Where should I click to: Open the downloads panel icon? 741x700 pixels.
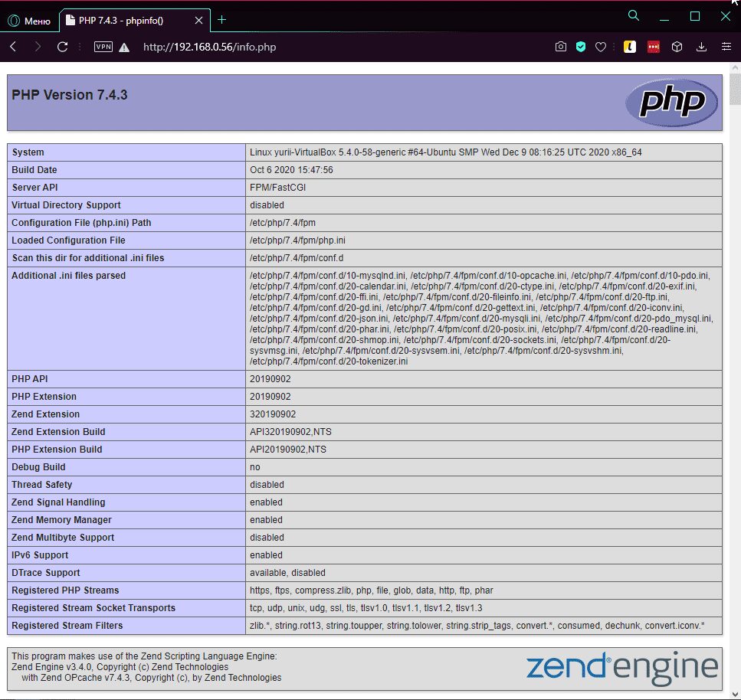point(701,47)
